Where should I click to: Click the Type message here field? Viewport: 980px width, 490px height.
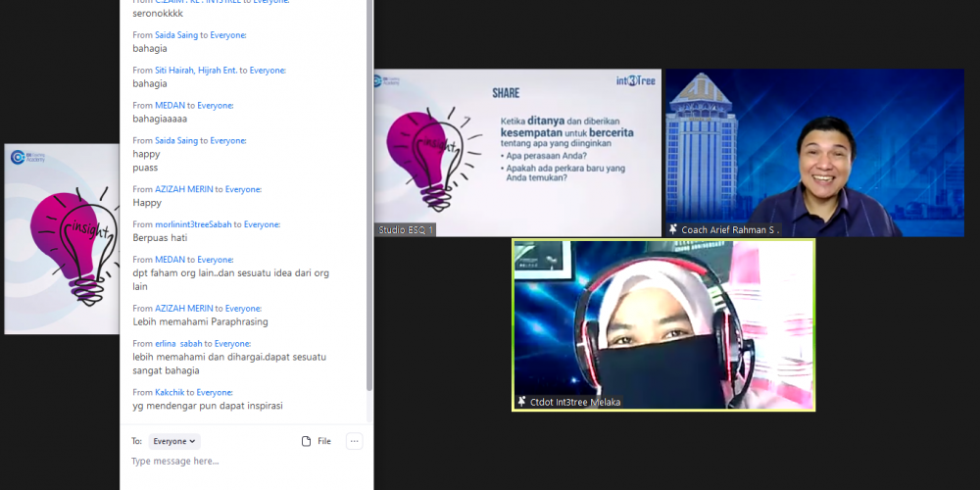pyautogui.click(x=235, y=461)
